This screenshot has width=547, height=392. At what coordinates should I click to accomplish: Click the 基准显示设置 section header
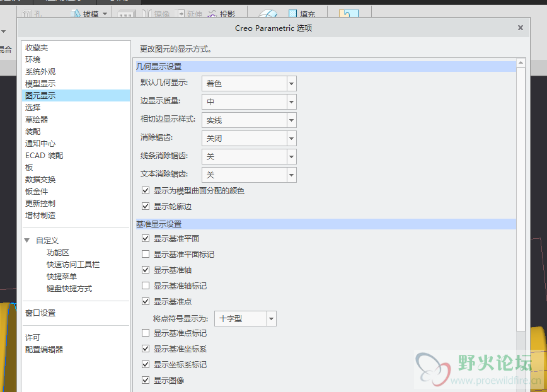[326, 224]
